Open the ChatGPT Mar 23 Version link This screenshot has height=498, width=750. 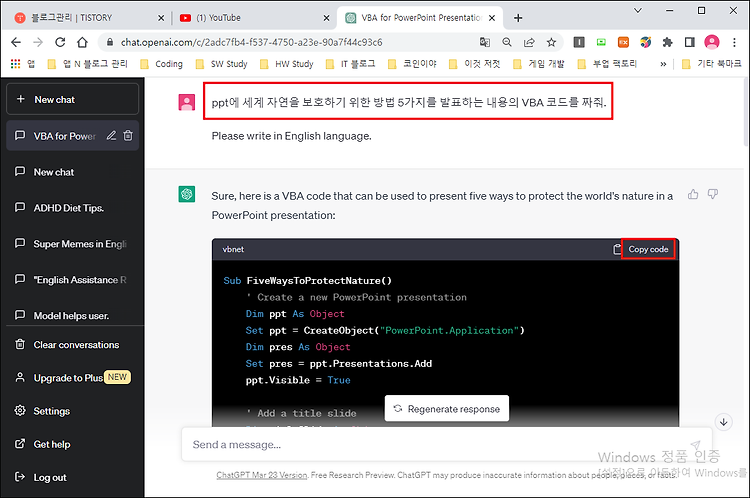pos(262,475)
